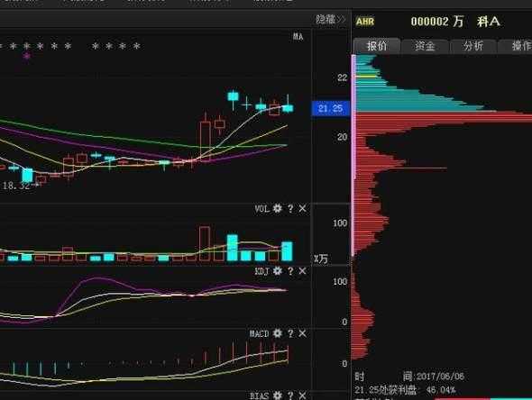
Task: Switch to the 操作 tab
Action: click(516, 46)
